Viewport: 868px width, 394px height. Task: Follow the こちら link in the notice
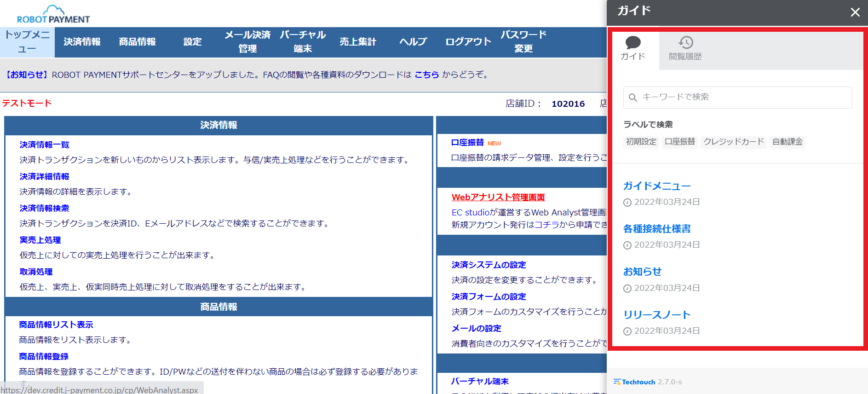(426, 75)
